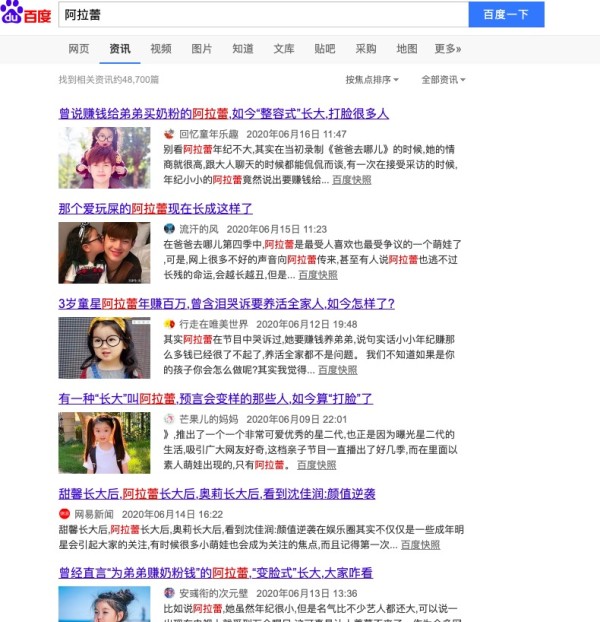The height and width of the screenshot is (622, 600).
Task: Click 网易新闻 red source icon
Action: pyautogui.click(x=64, y=514)
